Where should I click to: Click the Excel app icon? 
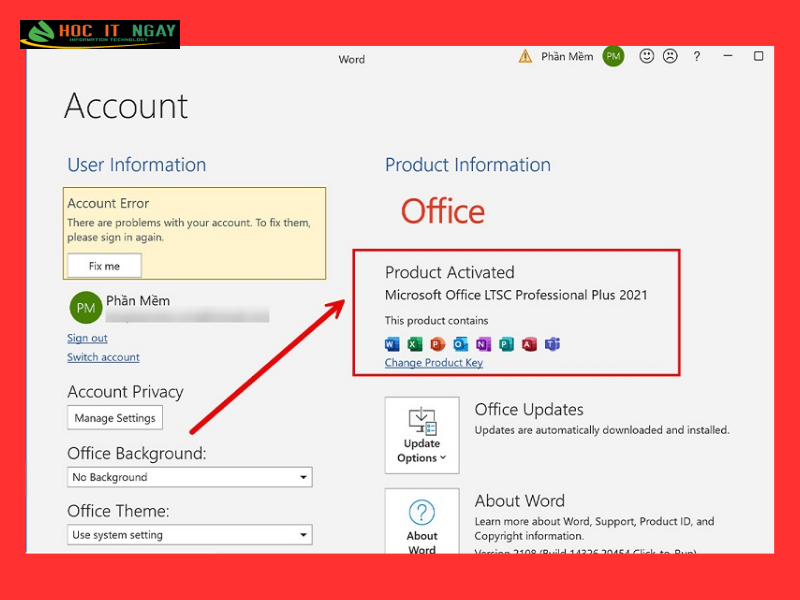[x=415, y=344]
